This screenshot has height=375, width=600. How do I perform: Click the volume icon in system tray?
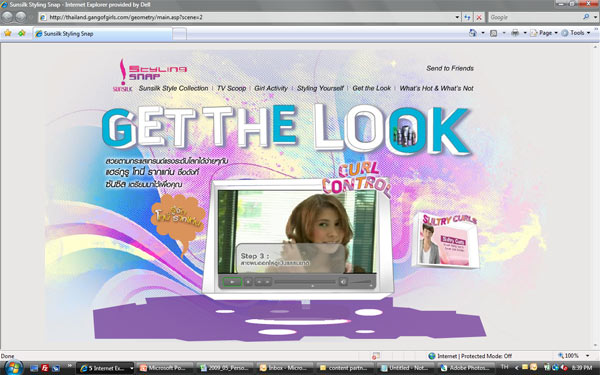[564, 368]
